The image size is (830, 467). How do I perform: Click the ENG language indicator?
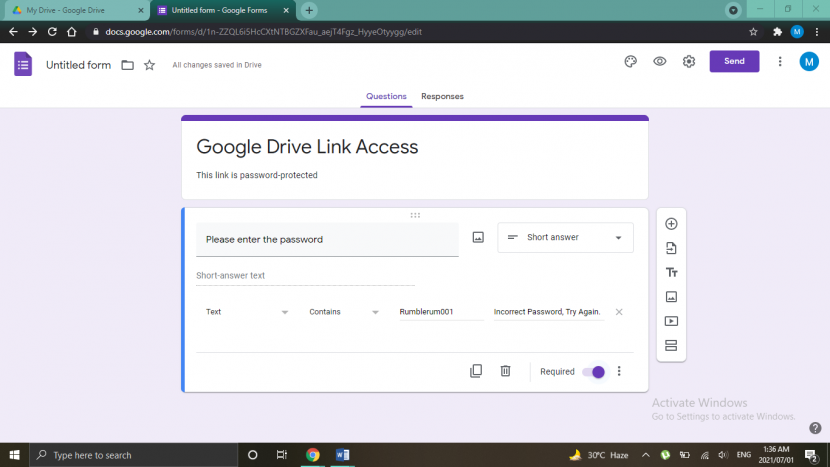(744, 455)
